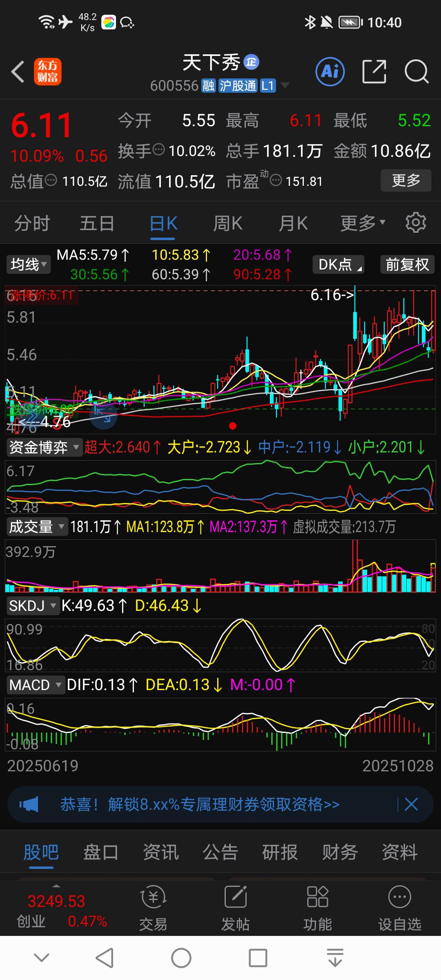The width and height of the screenshot is (441, 980).
Task: Tap the red signal dot on chart
Action: (233, 426)
